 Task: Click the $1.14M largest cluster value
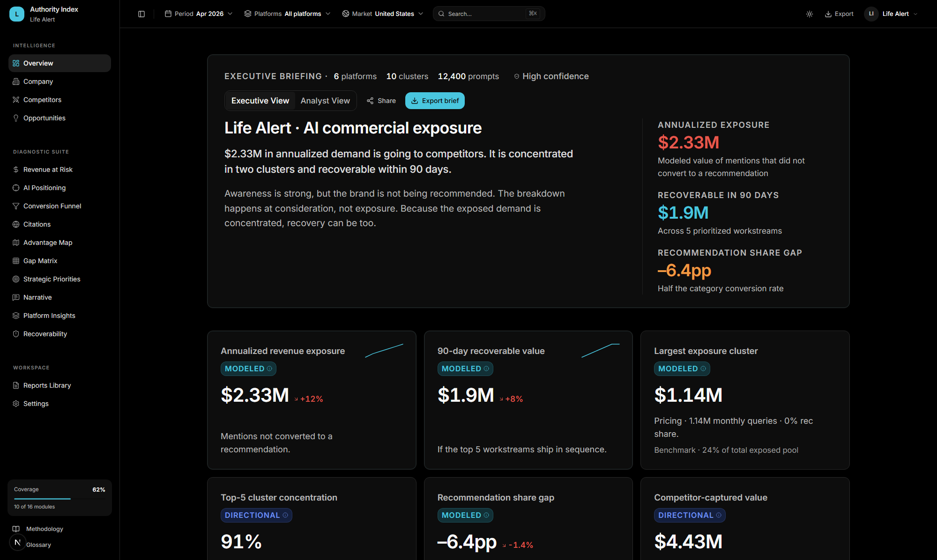tap(688, 395)
